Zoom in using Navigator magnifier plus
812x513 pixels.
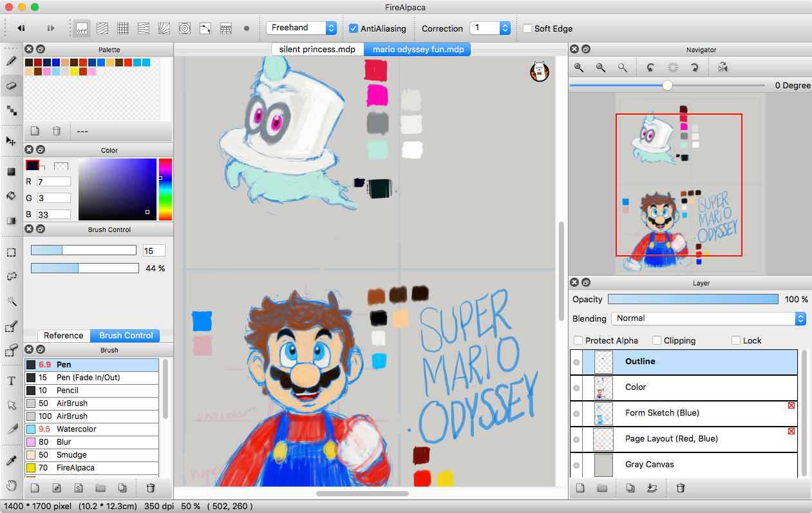point(579,67)
